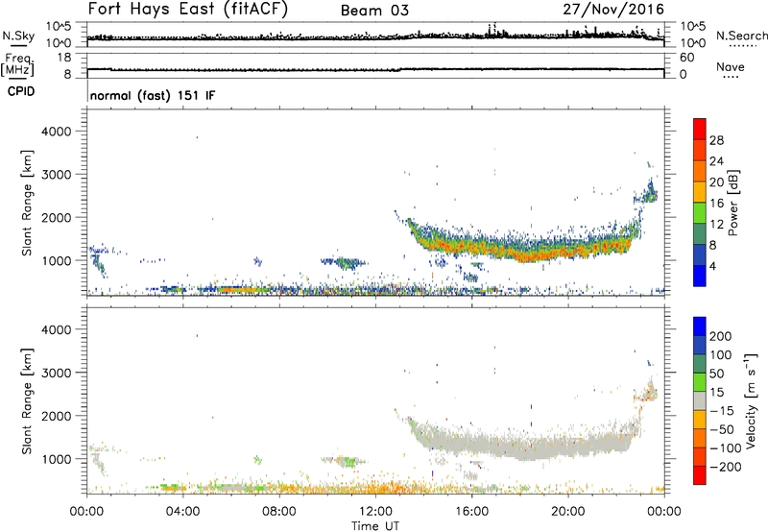This screenshot has width=768, height=532.
Task: Click the "04:00" time tick label
Action: tap(183, 512)
